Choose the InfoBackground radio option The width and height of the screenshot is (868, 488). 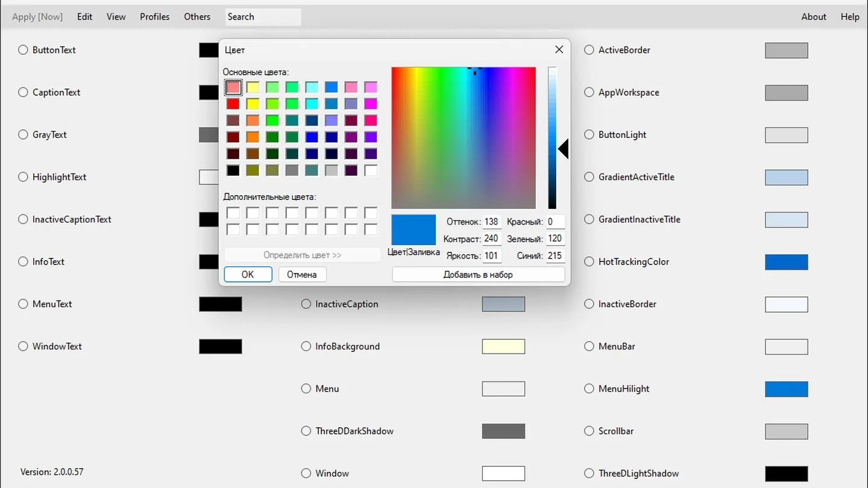click(306, 346)
